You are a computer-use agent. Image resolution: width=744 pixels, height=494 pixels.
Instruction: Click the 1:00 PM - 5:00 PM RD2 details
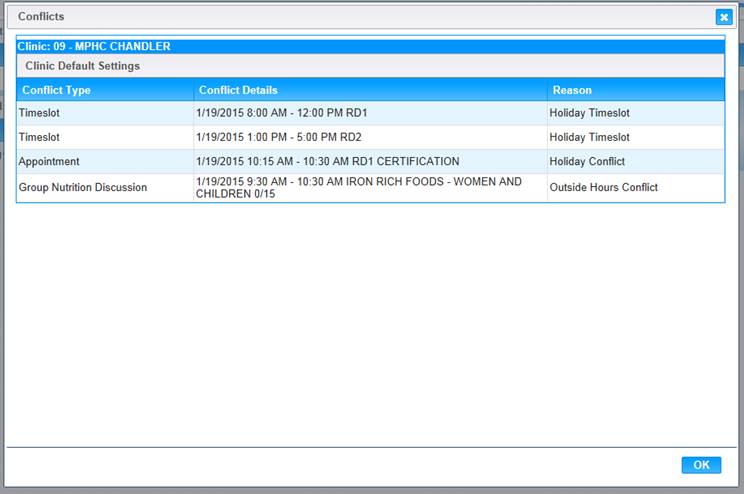370,137
